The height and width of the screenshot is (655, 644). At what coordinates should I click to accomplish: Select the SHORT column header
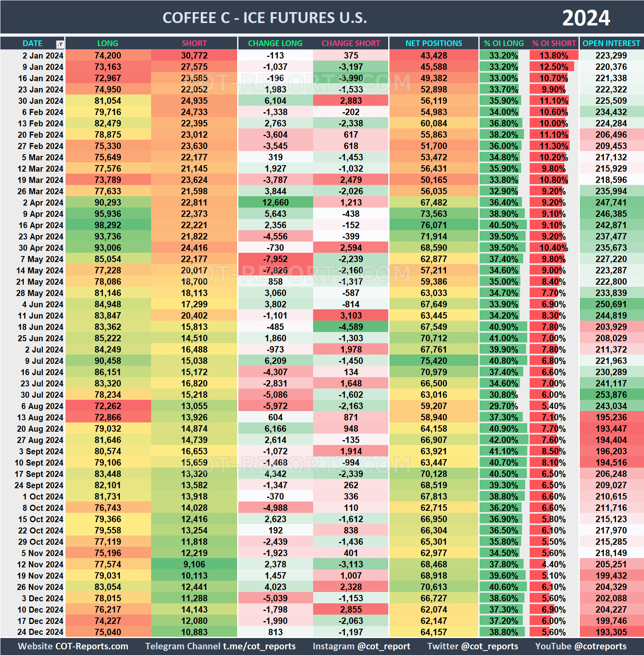(194, 43)
